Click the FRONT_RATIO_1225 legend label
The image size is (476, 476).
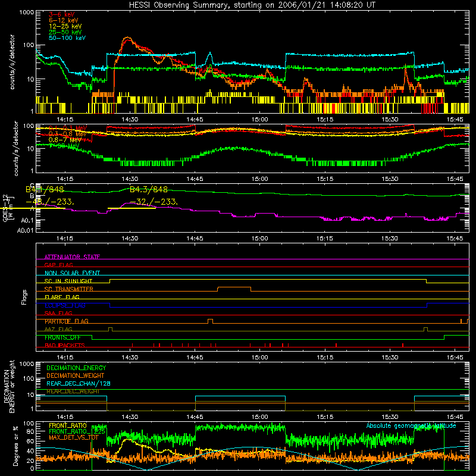(77, 431)
